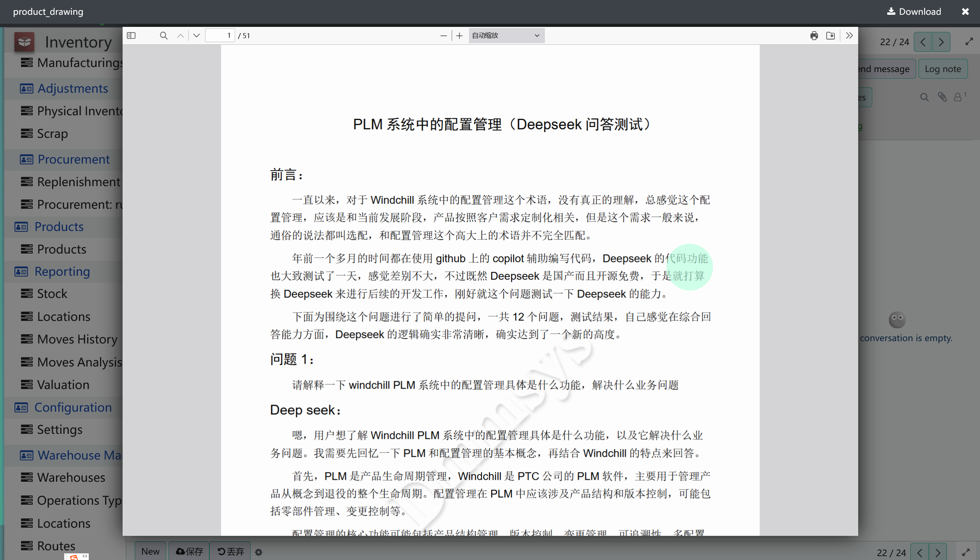Screen dimensions: 980x560
Task: Click the Operations Types menu icon
Action: coord(26,500)
